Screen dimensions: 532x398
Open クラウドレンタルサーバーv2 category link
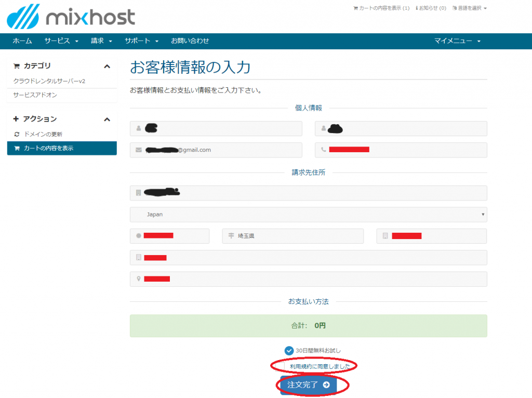pos(49,81)
